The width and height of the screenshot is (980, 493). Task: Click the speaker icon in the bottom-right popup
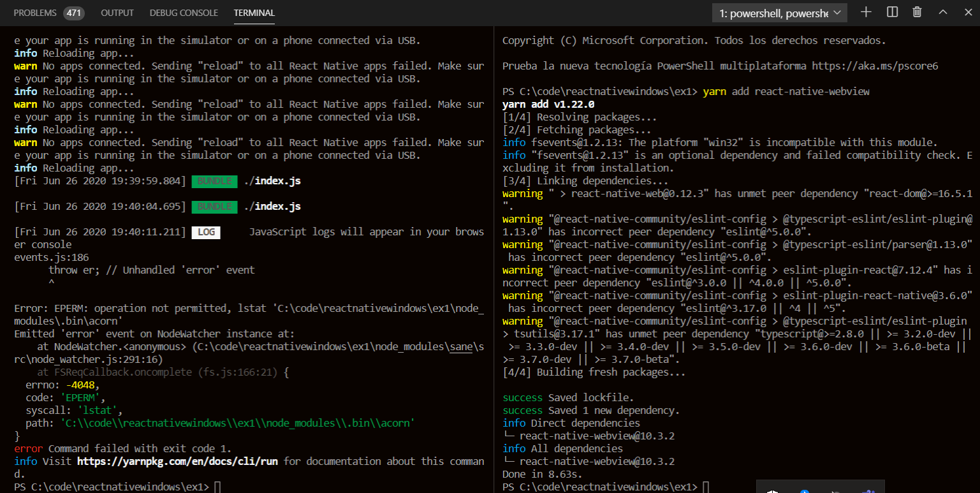point(772,491)
